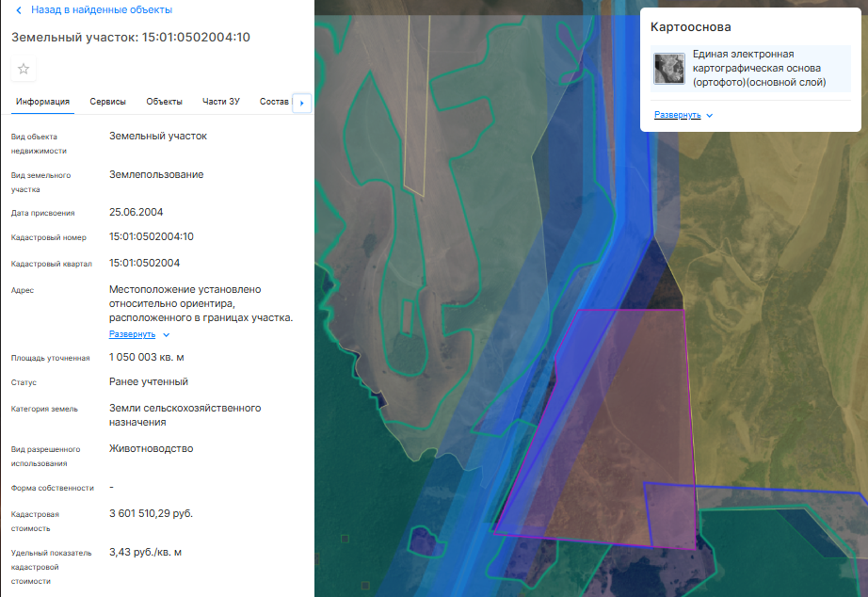Image resolution: width=868 pixels, height=597 pixels.
Task: Select cadastral number value 15:01:0502004:10
Action: [152, 236]
